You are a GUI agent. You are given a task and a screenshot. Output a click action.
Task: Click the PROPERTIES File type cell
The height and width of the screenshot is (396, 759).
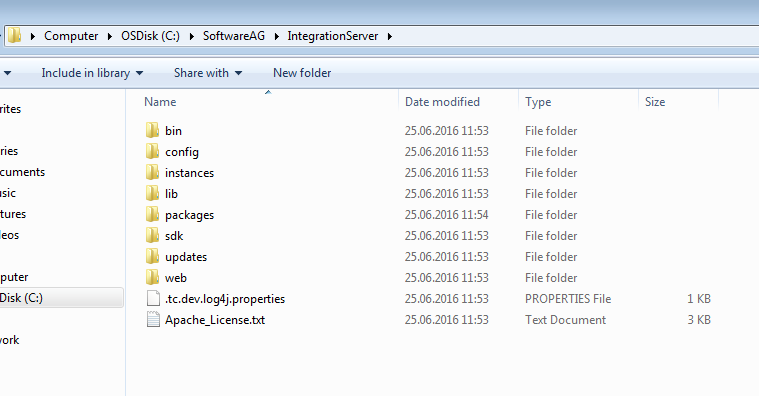point(568,299)
